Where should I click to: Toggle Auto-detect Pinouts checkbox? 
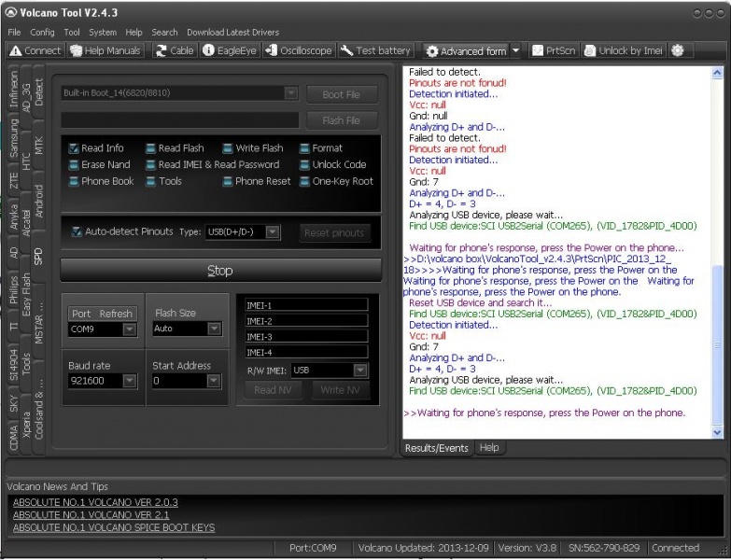77,231
